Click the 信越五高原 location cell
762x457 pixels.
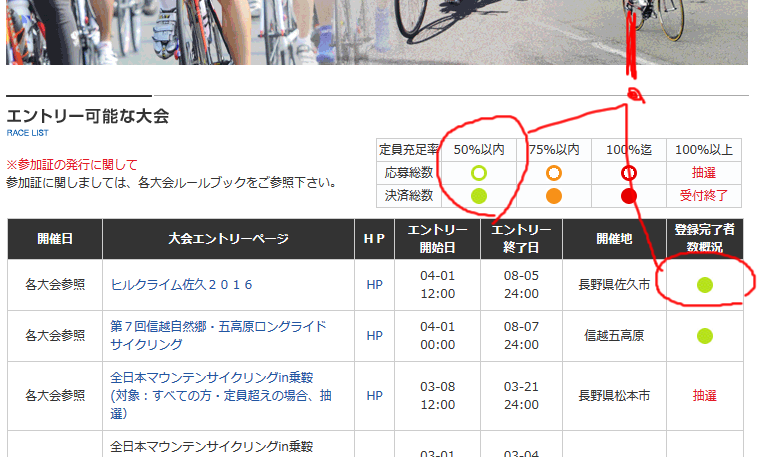[x=614, y=336]
